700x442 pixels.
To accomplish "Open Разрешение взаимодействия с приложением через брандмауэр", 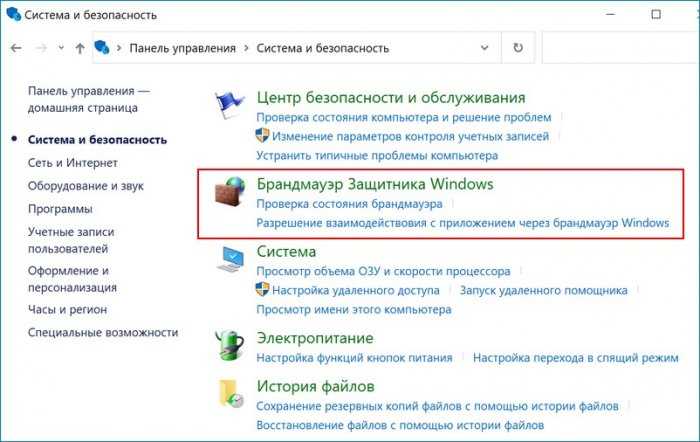I will (x=462, y=223).
